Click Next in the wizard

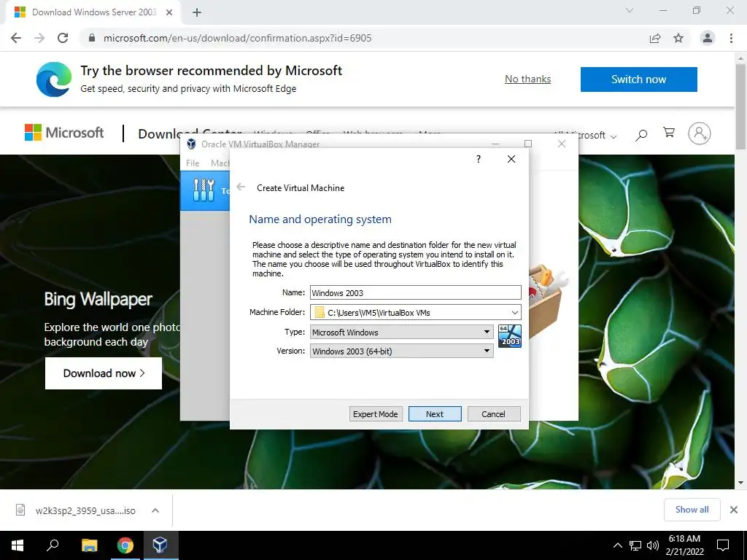tap(435, 414)
